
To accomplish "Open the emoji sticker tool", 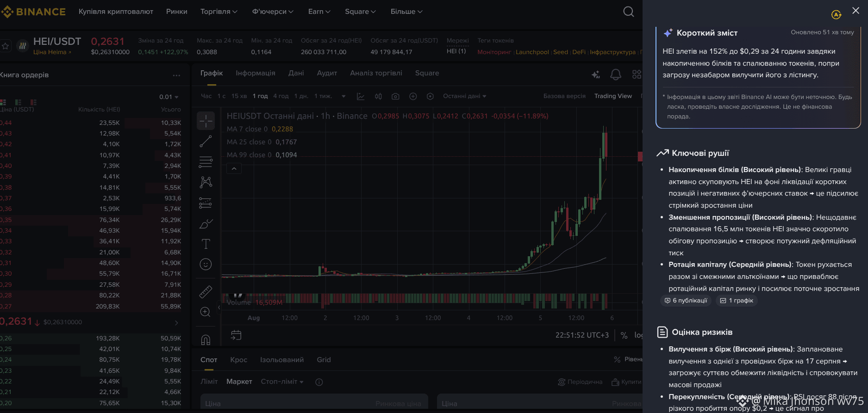I will (x=206, y=264).
